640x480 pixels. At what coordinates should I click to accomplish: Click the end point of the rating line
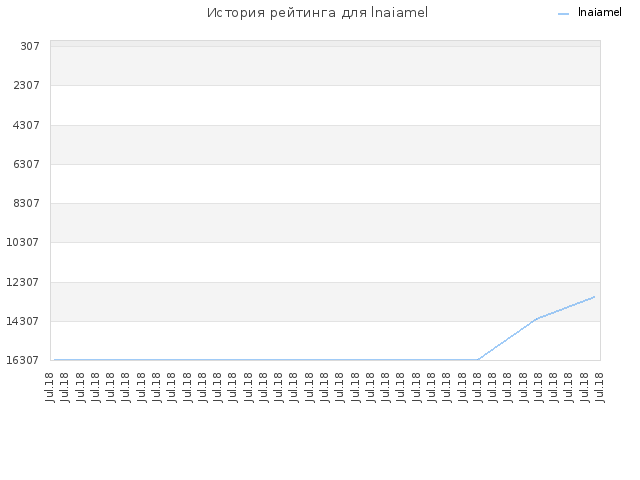594,297
